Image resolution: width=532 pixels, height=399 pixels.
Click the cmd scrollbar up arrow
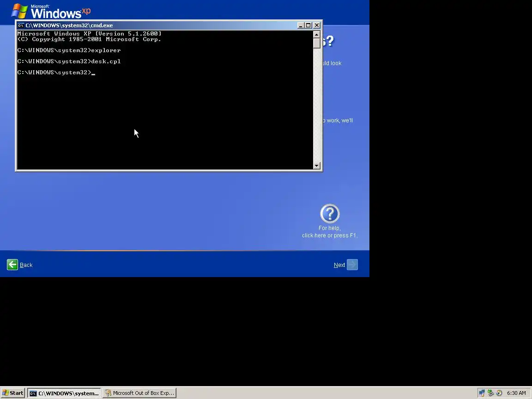click(x=316, y=35)
